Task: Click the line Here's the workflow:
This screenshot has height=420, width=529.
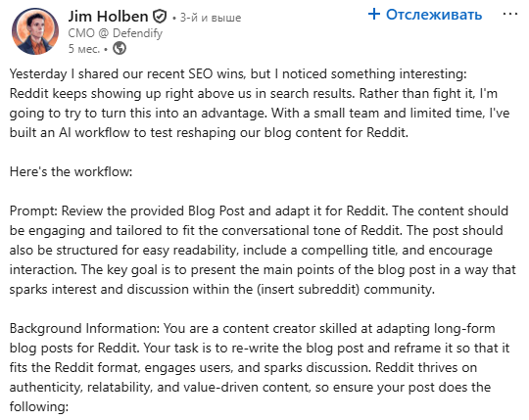Action: [x=71, y=171]
